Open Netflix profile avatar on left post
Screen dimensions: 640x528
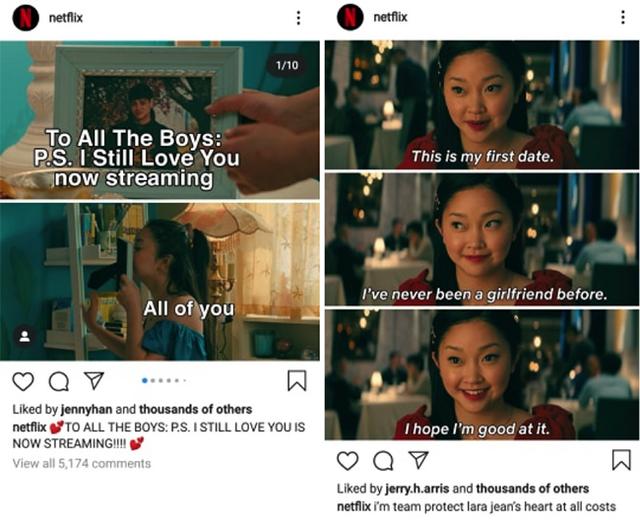click(25, 18)
